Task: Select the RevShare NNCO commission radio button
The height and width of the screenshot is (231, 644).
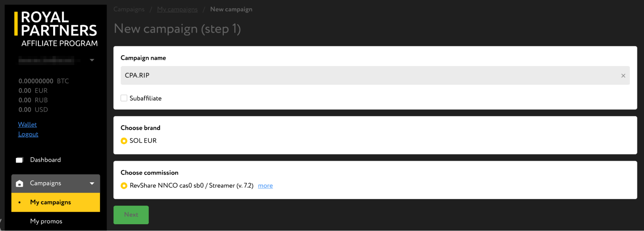Action: [x=124, y=186]
